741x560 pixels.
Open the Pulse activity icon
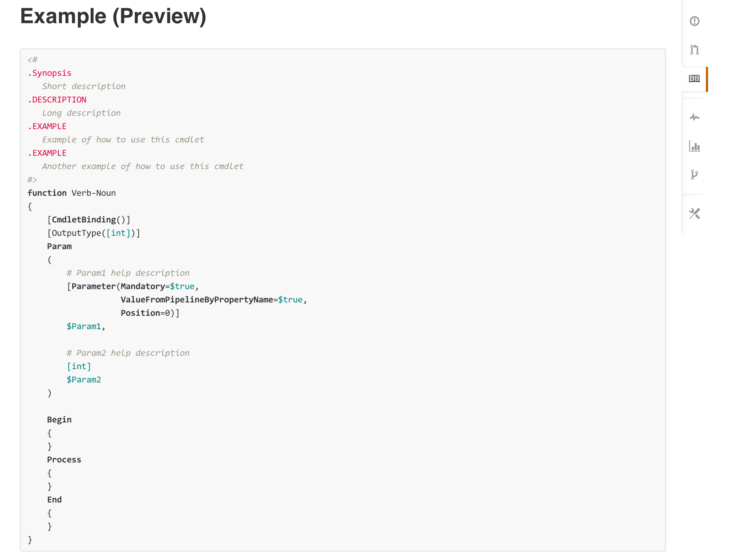[694, 117]
